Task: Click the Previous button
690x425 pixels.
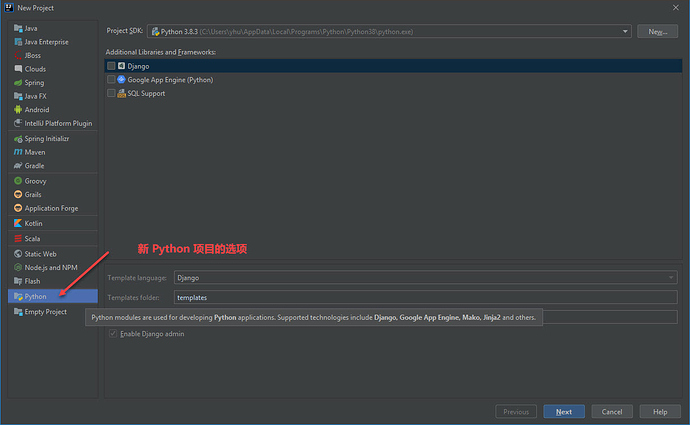Action: (516, 412)
